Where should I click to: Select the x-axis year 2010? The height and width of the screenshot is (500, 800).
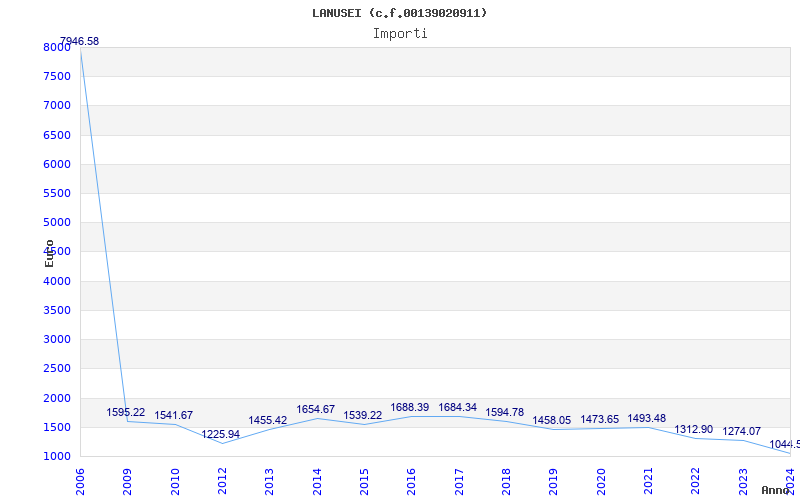pos(175,482)
